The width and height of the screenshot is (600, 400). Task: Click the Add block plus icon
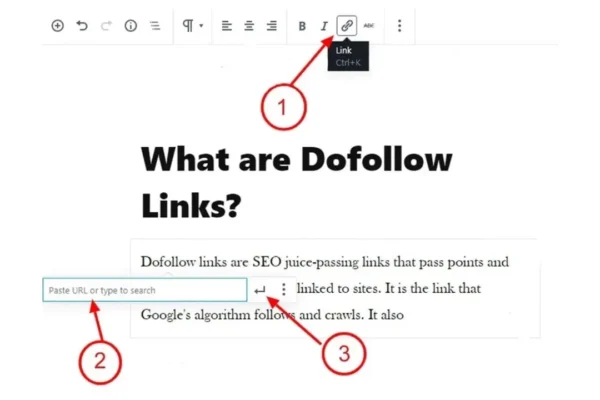pos(57,26)
